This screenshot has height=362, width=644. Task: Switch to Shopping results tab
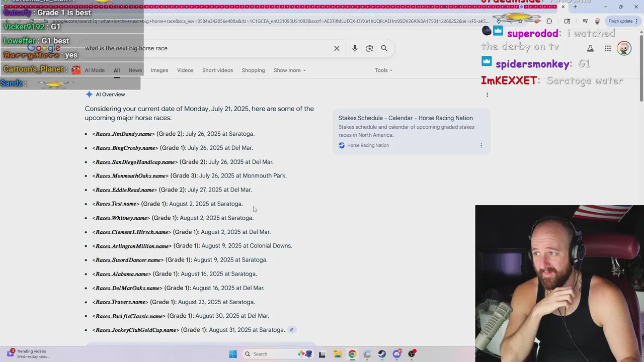tap(253, 70)
